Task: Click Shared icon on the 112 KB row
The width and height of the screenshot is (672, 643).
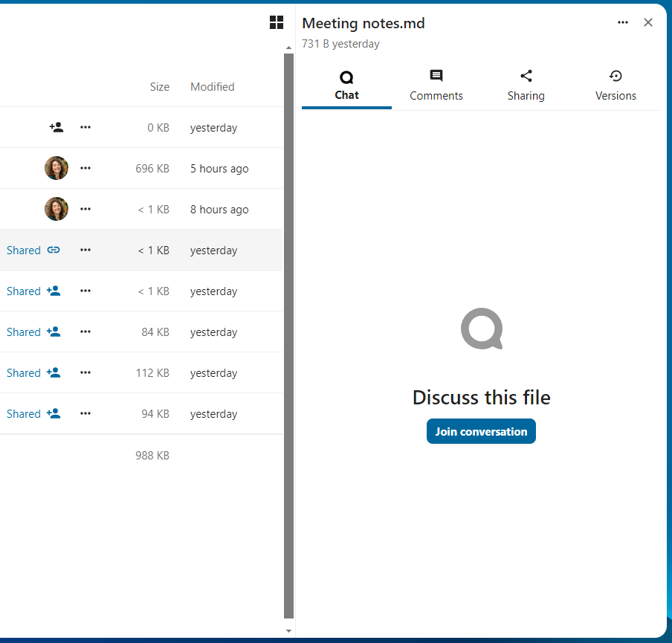Action: pyautogui.click(x=54, y=372)
